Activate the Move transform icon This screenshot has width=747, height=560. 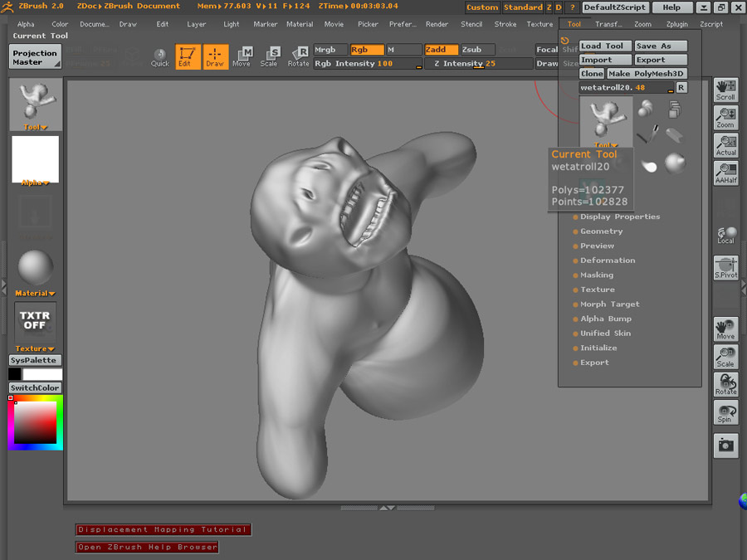[242, 56]
